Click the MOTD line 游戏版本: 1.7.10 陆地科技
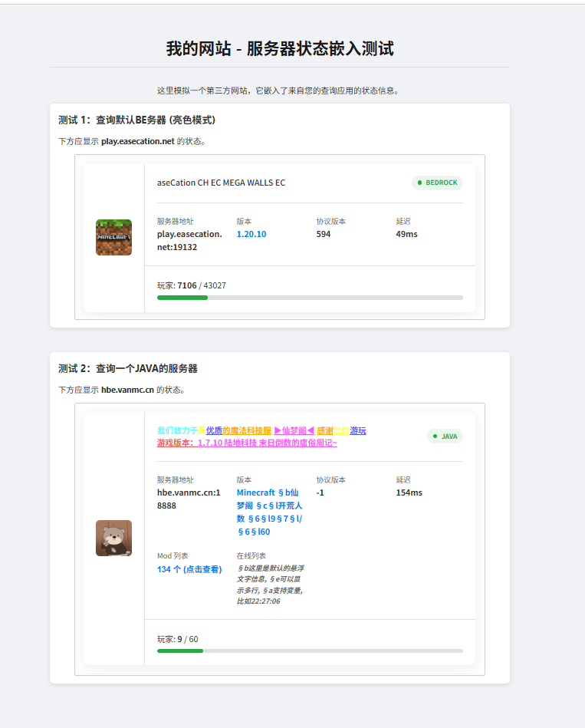Image resolution: width=585 pixels, height=728 pixels. [x=247, y=443]
